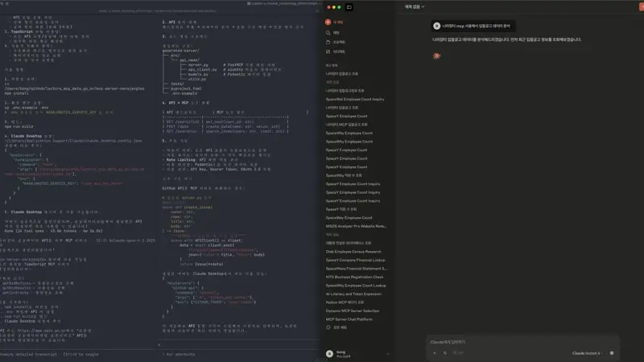Image resolution: width=644 pixels, height=362 pixels.
Task: Click generated-server/ in the terminal tree output
Action: [180, 51]
